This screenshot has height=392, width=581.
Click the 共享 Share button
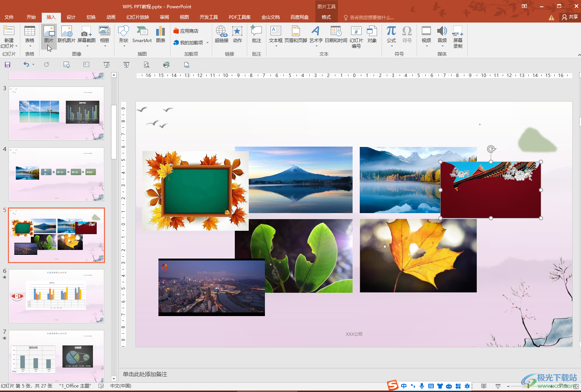click(x=570, y=17)
